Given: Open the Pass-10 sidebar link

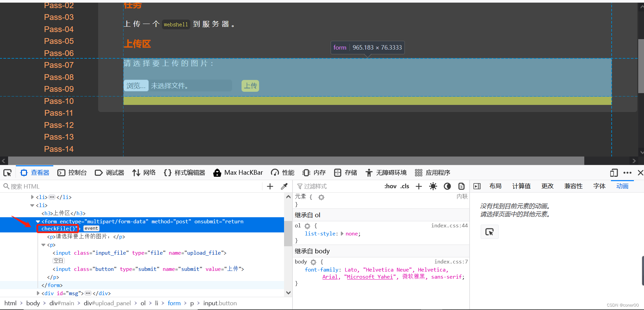Looking at the screenshot, I should [59, 101].
